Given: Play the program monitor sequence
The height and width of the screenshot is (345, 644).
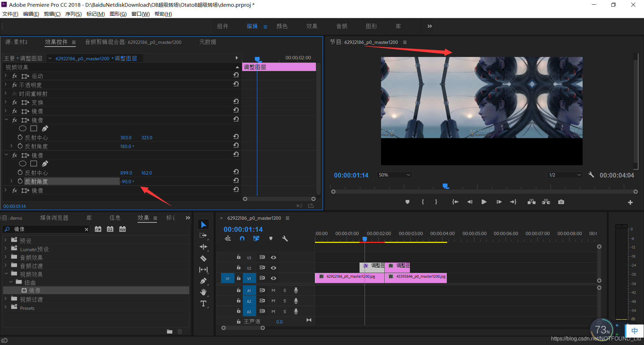Looking at the screenshot, I should tap(484, 202).
